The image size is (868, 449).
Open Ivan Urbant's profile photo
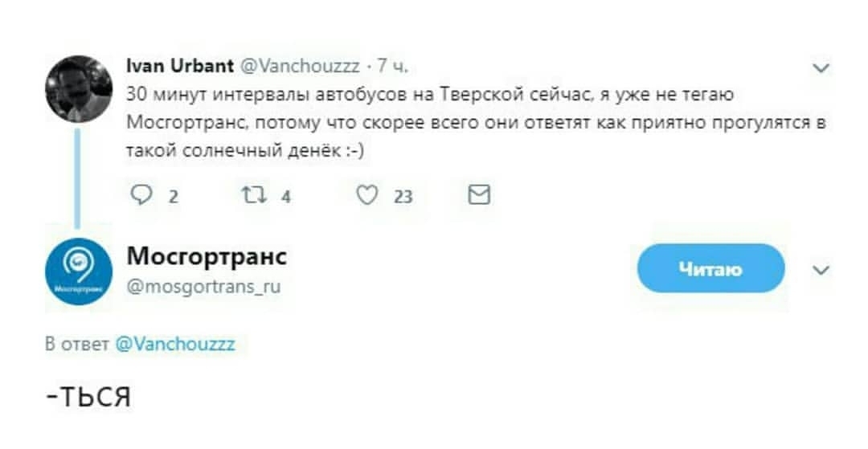(x=78, y=88)
